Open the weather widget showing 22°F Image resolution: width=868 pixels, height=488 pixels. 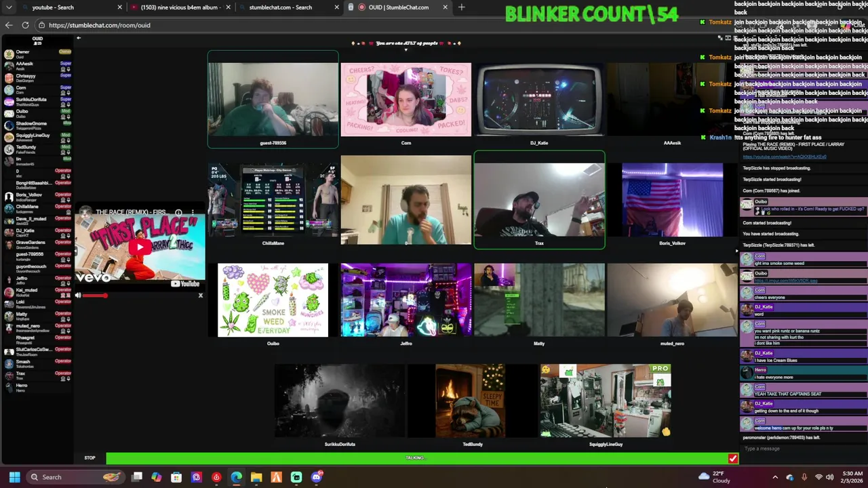point(714,477)
